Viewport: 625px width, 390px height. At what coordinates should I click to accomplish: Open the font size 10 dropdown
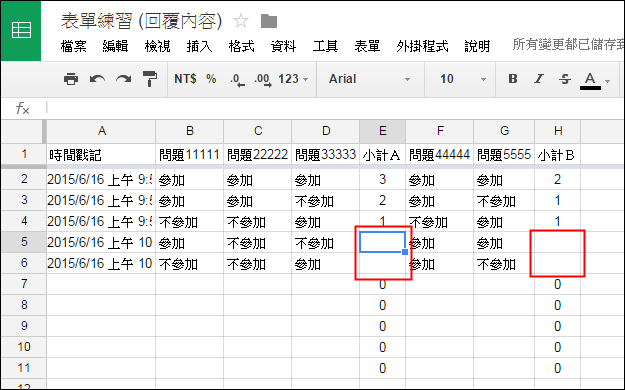tap(463, 79)
